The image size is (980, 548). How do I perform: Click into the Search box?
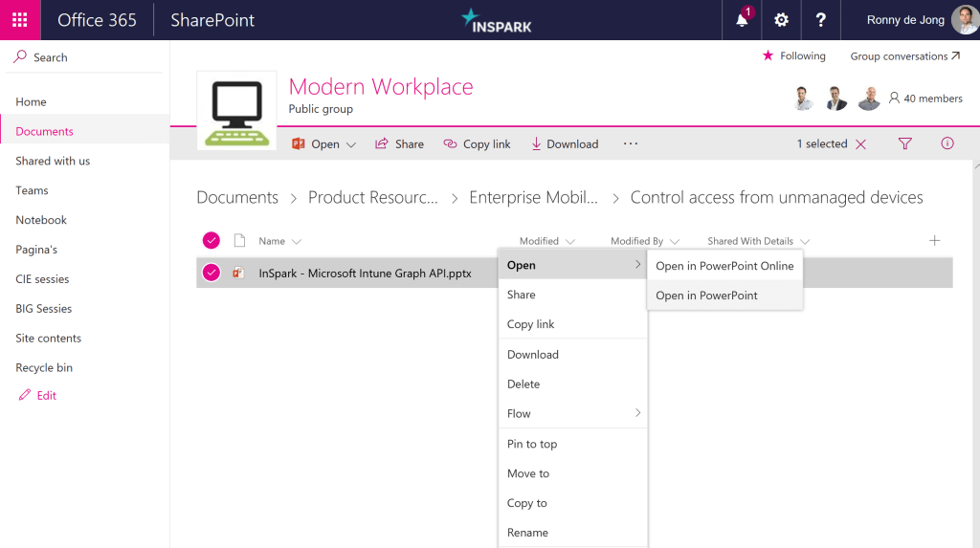point(50,57)
